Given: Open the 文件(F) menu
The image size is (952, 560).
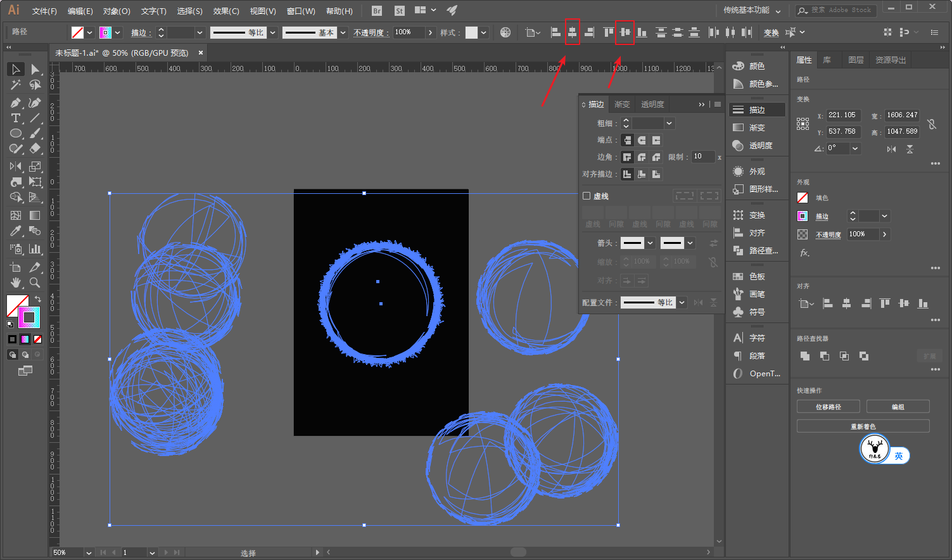Looking at the screenshot, I should pos(44,11).
